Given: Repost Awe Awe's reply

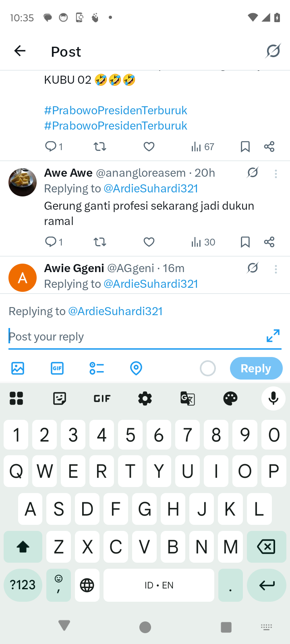Looking at the screenshot, I should coord(100,242).
